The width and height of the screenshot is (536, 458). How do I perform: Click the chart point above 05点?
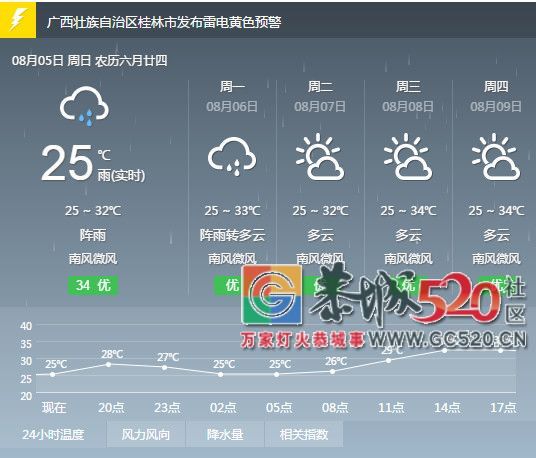click(277, 374)
